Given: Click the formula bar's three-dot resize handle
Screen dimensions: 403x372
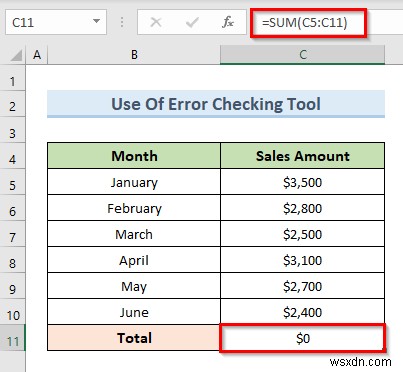Looking at the screenshot, I should coord(122,22).
